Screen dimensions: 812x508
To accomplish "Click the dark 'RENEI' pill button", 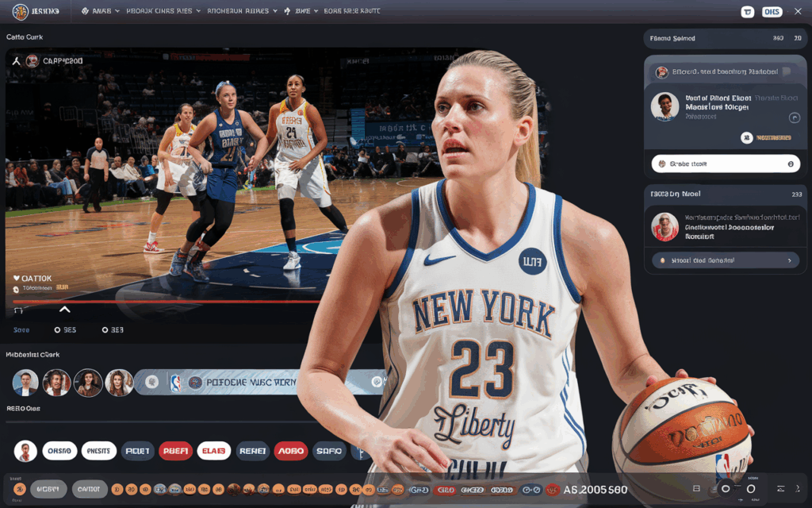I will coord(253,451).
